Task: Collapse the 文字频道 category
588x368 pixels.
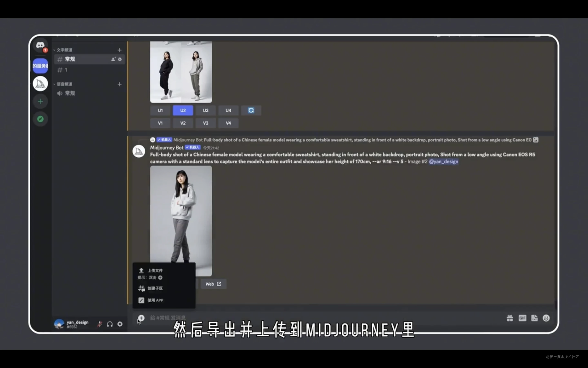Action: coord(63,50)
